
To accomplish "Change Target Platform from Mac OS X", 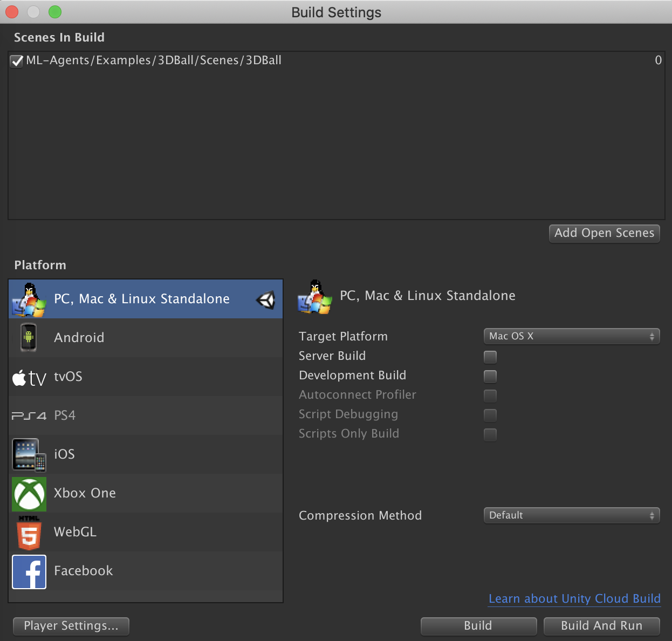I will [x=571, y=336].
